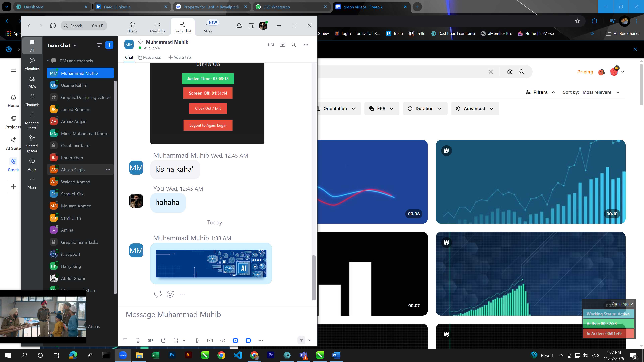Record video message in composer
This screenshot has height=362, width=644.
tap(210, 340)
